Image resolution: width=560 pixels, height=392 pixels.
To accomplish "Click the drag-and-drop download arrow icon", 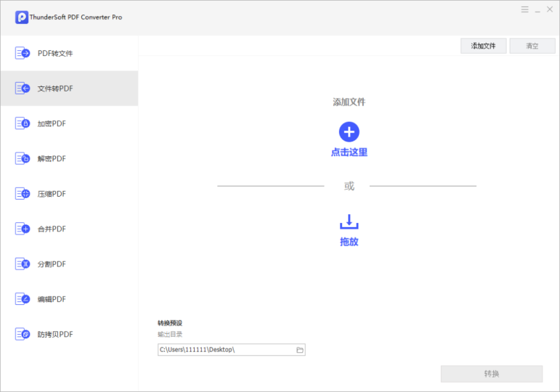I will (349, 221).
